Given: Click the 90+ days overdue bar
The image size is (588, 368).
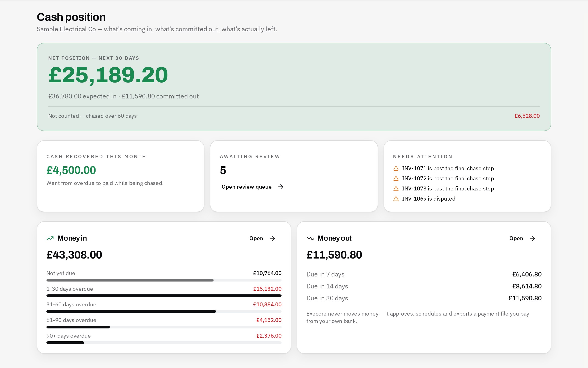Looking at the screenshot, I should click(x=164, y=343).
